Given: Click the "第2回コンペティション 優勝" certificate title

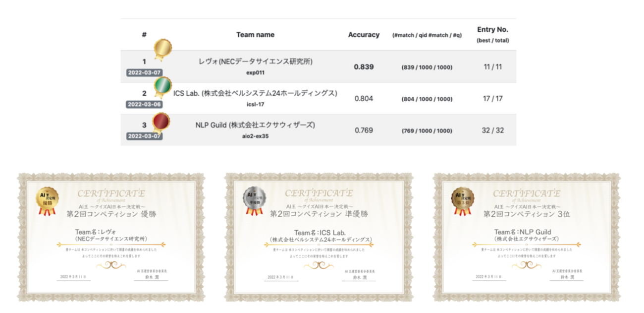Looking at the screenshot, I should [111, 214].
